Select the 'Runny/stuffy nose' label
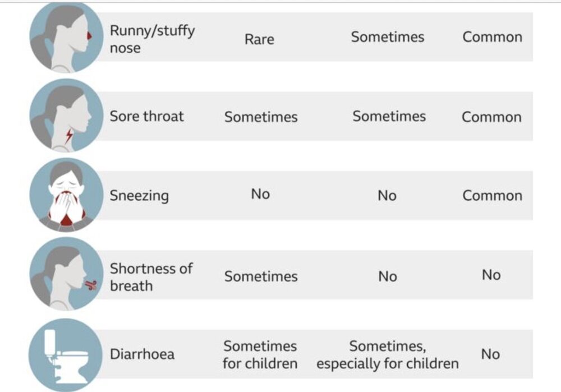The image size is (561, 392). (x=152, y=39)
